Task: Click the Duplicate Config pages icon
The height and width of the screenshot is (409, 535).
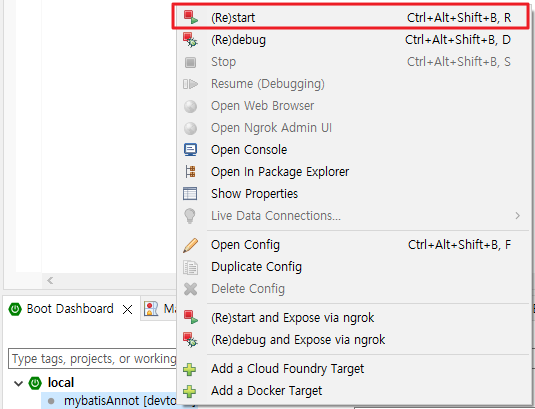Action: pyautogui.click(x=190, y=267)
